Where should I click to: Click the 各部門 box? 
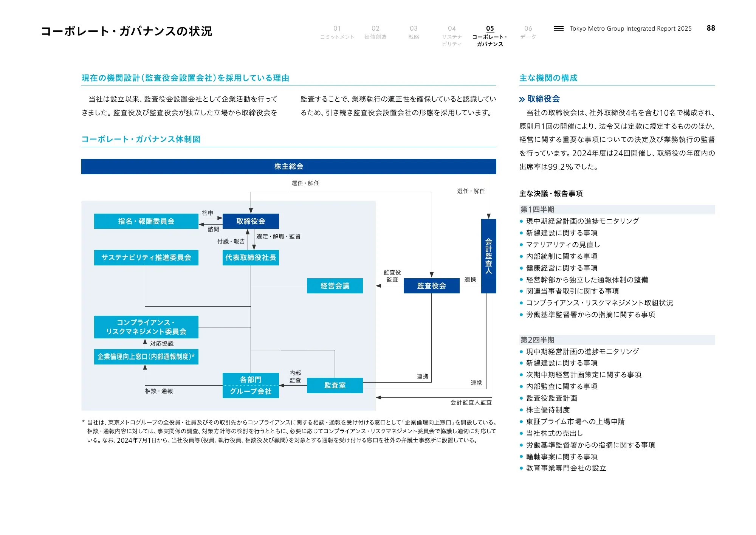click(x=251, y=379)
